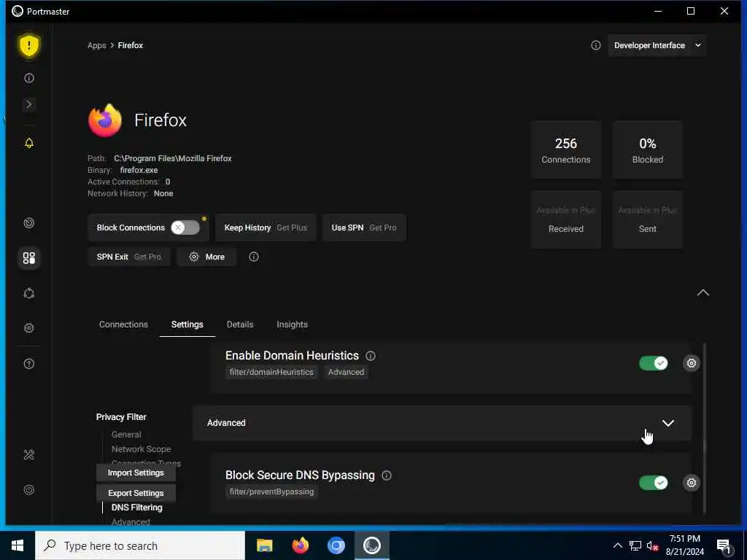The width and height of the screenshot is (747, 560).
Task: Click the Use SPN button
Action: 364,227
